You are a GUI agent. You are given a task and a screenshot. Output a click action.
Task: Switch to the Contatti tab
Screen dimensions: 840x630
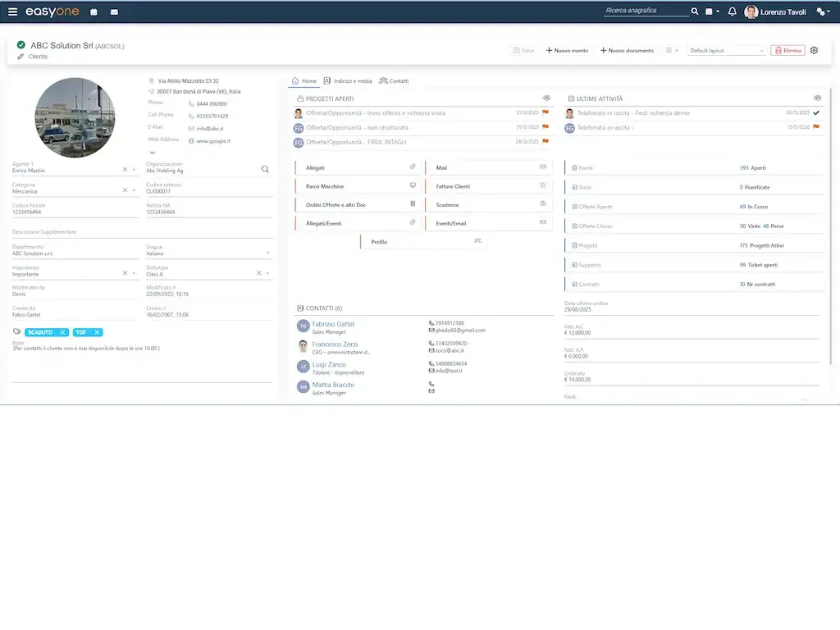click(x=394, y=81)
